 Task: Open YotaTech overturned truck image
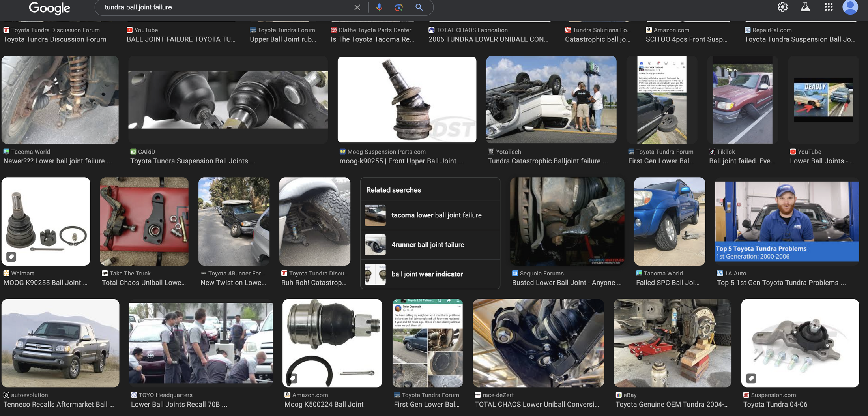(551, 100)
